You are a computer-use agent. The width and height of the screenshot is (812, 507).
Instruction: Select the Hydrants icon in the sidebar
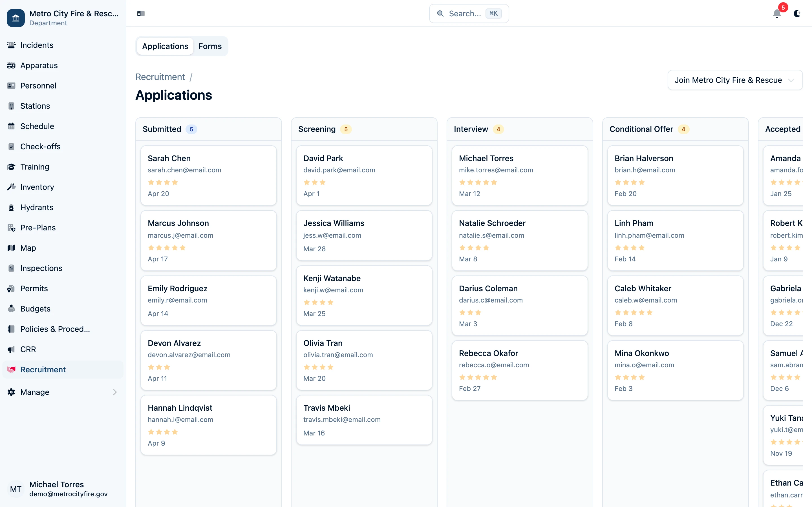11,207
